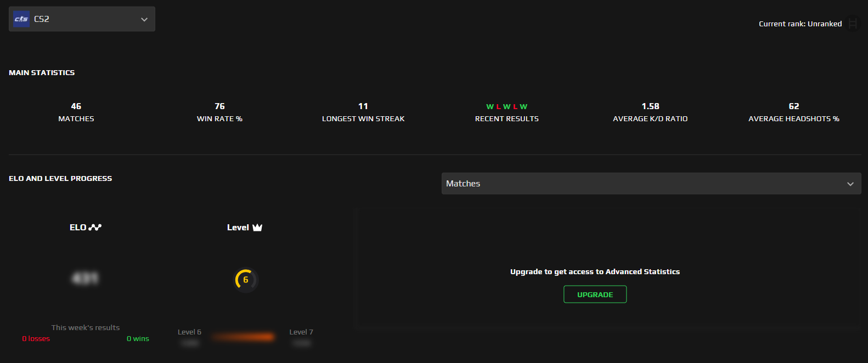Click the '11' longest win streak value
This screenshot has width=868, height=363.
[x=363, y=106]
